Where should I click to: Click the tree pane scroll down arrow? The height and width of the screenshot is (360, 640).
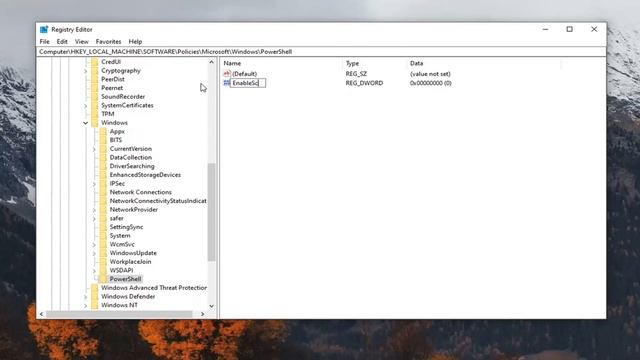pyautogui.click(x=211, y=306)
